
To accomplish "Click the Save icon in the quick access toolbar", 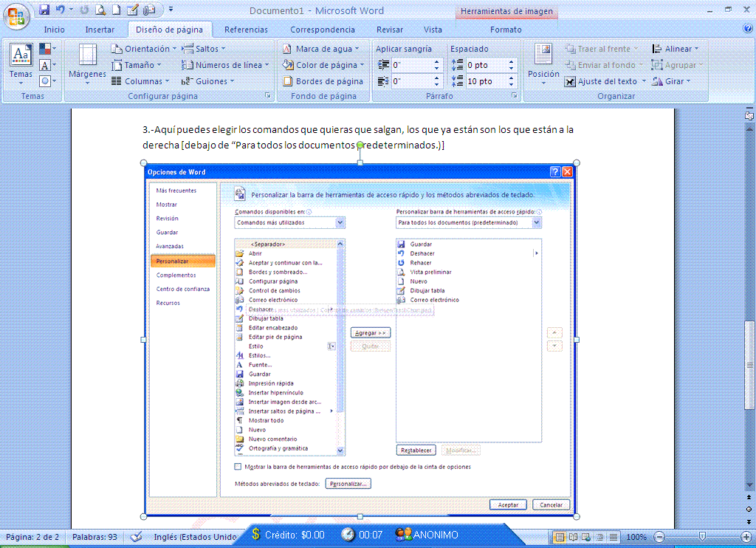I will 44,10.
